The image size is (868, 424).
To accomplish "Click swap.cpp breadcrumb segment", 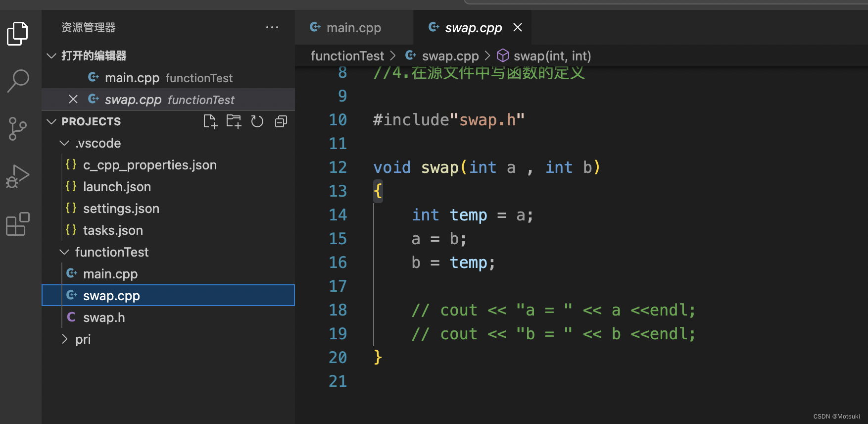I will 450,56.
